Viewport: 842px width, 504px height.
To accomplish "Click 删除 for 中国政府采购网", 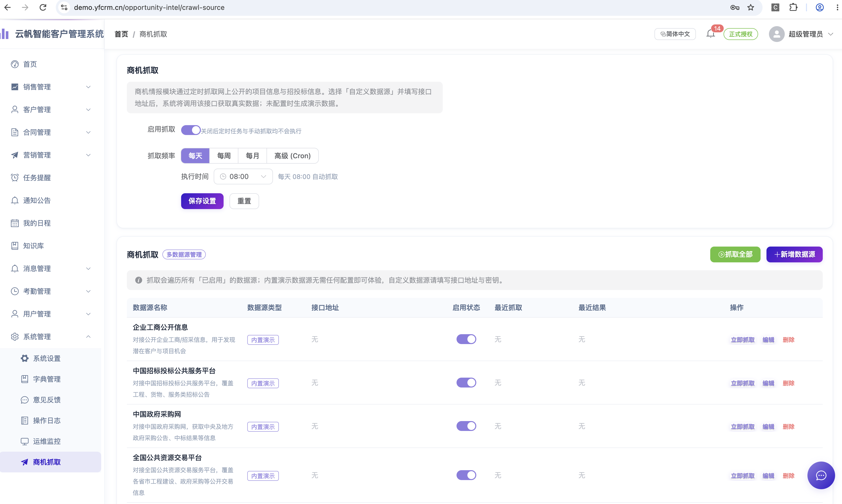I will (788, 426).
